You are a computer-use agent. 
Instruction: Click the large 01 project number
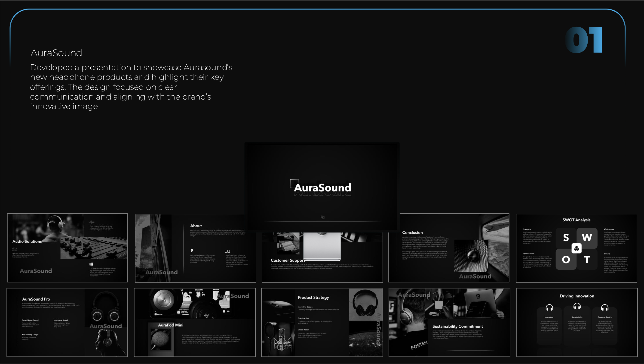(583, 40)
